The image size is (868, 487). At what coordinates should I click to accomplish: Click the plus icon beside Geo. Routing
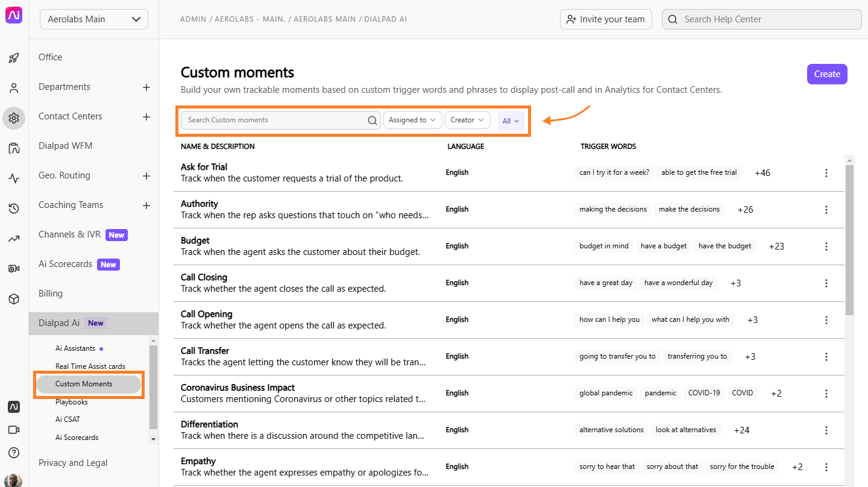146,176
